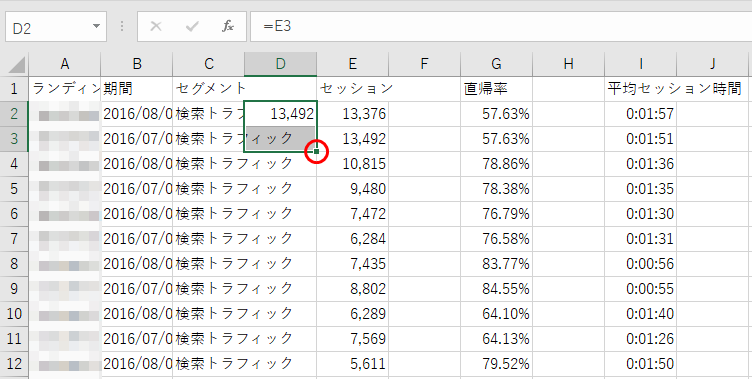Click the session time 0:00:56 cell
Screen dimensions: 752x379
click(x=640, y=263)
